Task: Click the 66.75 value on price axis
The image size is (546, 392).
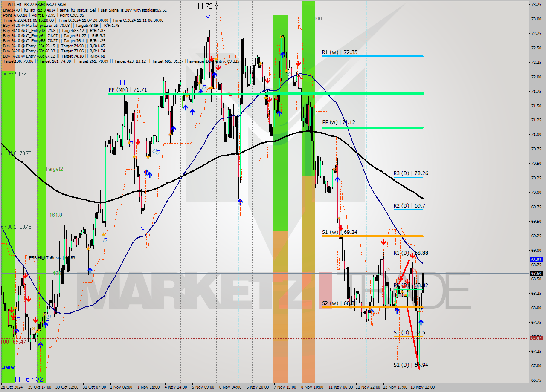Action: 536,380
